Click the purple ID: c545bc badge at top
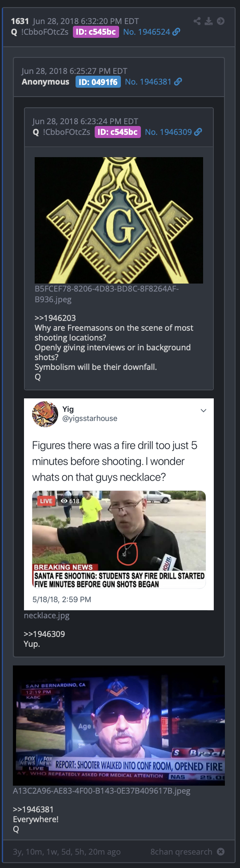The image size is (240, 868). coord(96,32)
